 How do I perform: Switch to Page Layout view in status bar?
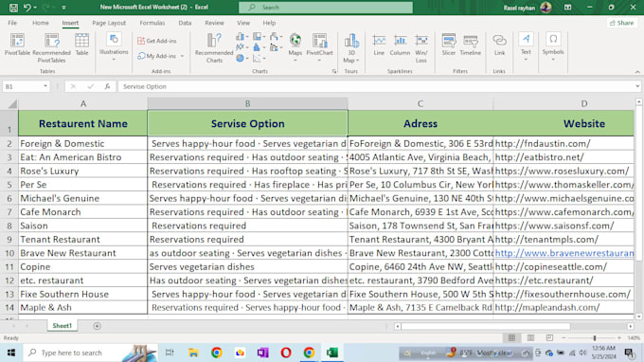click(530, 337)
